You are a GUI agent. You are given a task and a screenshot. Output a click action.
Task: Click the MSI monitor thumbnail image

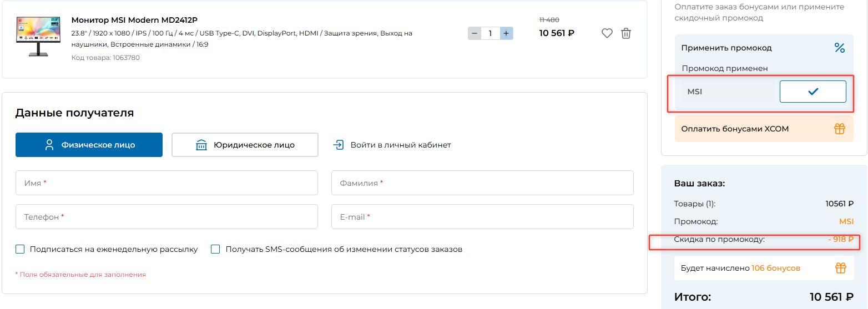coord(38,36)
